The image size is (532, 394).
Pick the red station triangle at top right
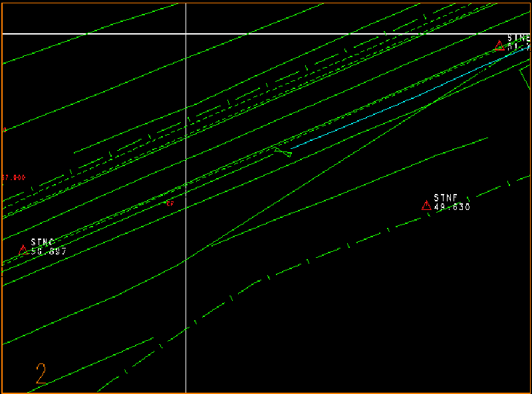click(x=499, y=45)
